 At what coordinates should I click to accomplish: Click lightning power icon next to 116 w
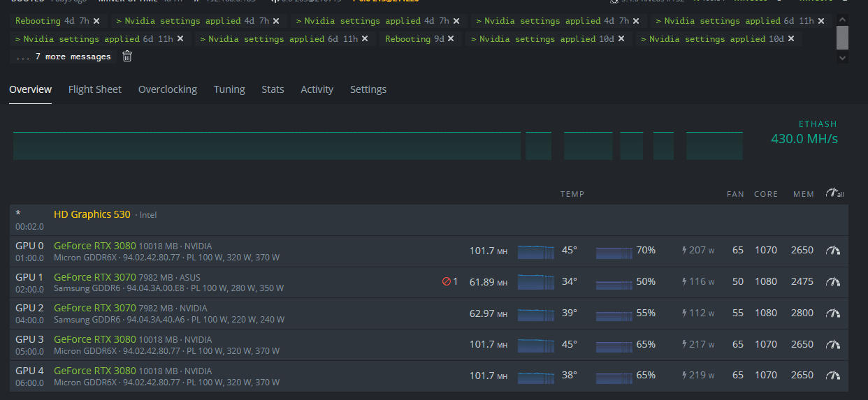click(685, 281)
